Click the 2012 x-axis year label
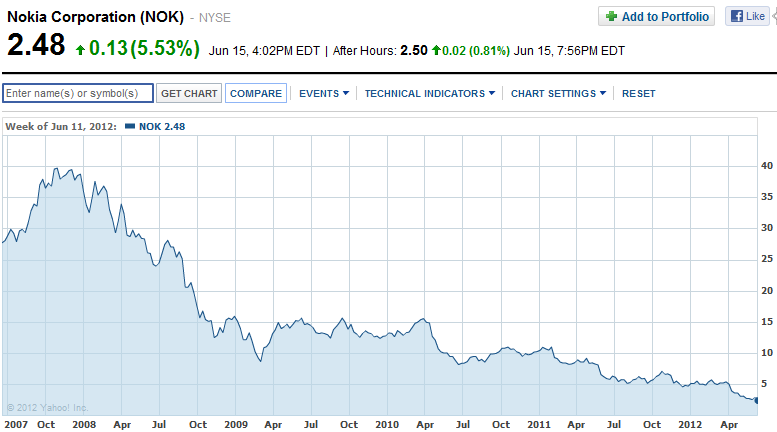Screen dimensions: 777x432 pyautogui.click(x=690, y=425)
